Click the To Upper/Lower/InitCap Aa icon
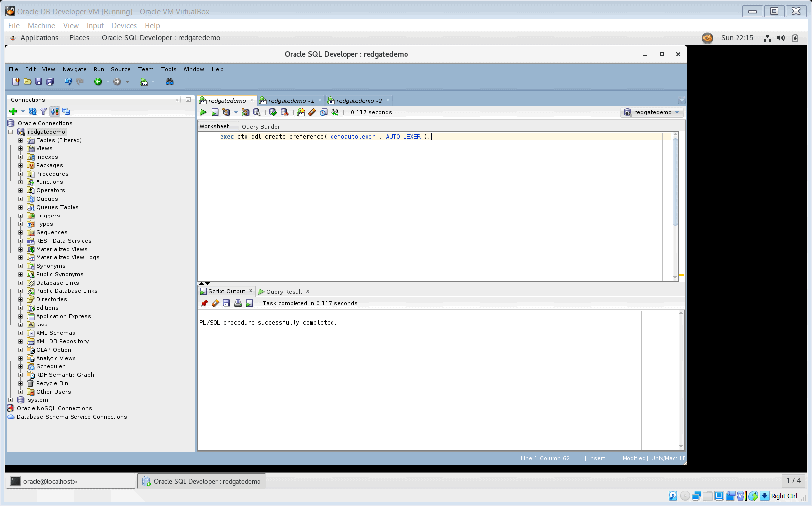 pos(335,112)
